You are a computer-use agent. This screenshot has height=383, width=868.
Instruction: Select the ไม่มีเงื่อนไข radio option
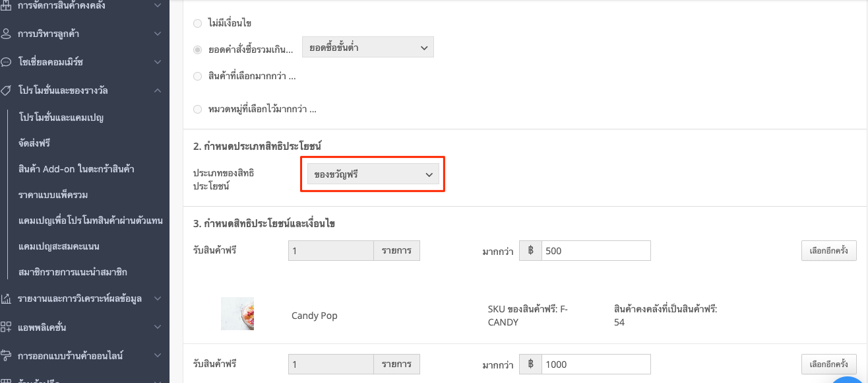[197, 23]
